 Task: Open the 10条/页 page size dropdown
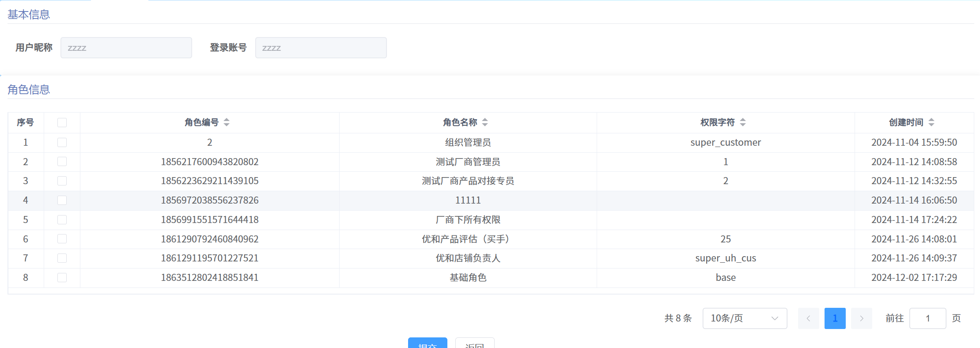tap(745, 318)
